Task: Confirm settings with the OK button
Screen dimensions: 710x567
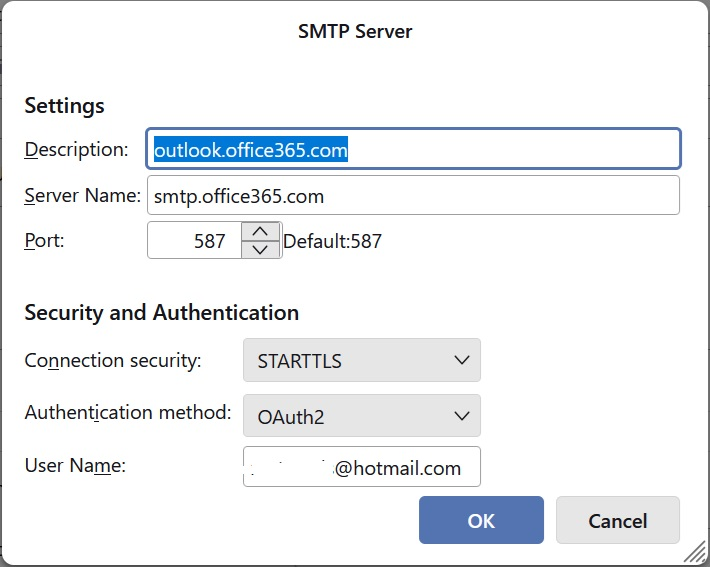Action: (x=481, y=520)
